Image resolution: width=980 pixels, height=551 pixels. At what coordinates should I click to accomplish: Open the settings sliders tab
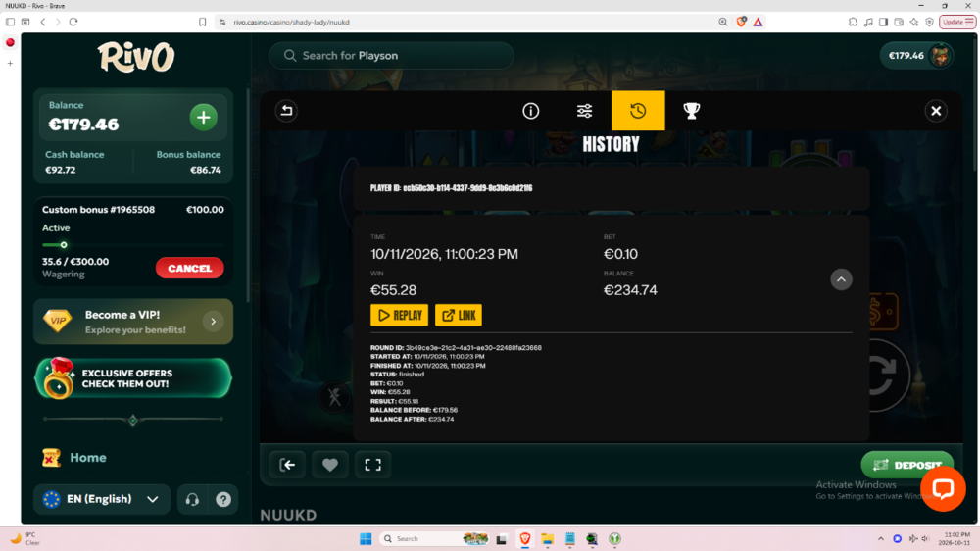click(x=584, y=111)
